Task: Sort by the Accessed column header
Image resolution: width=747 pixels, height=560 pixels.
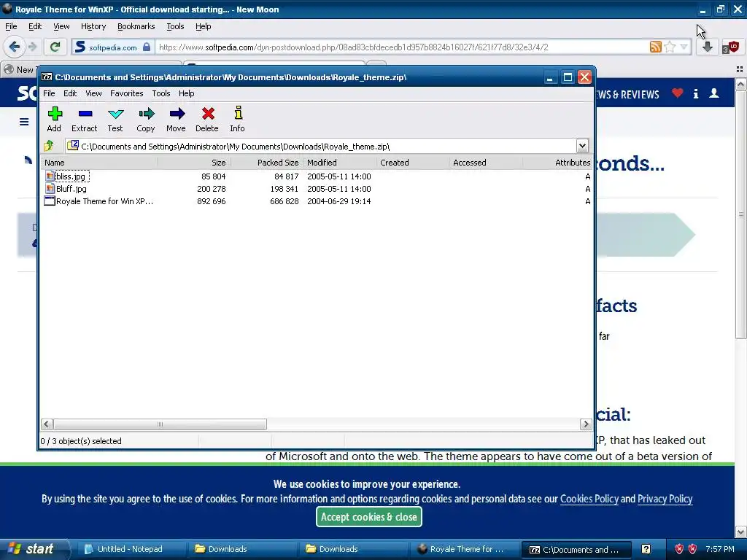Action: point(486,163)
